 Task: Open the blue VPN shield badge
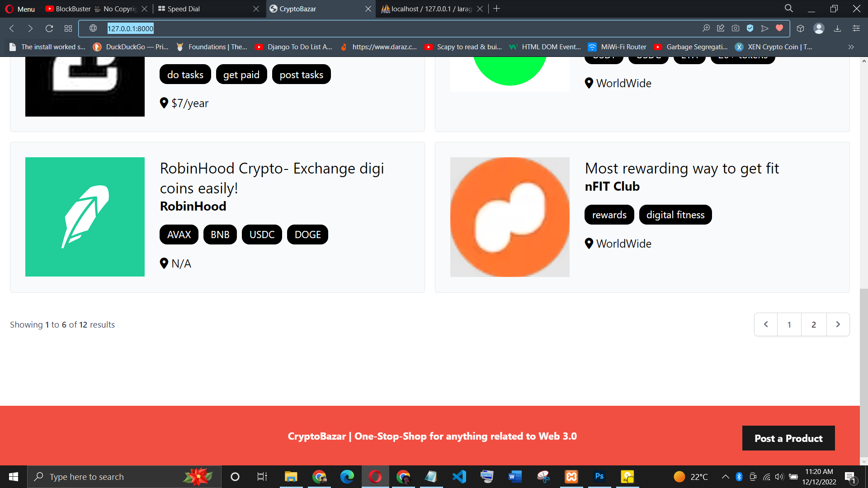tap(750, 28)
